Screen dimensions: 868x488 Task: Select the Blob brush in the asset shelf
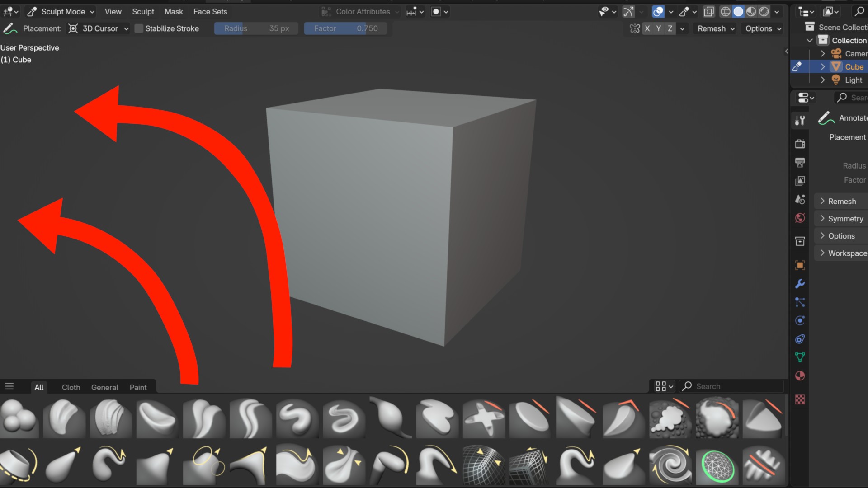pyautogui.click(x=19, y=418)
